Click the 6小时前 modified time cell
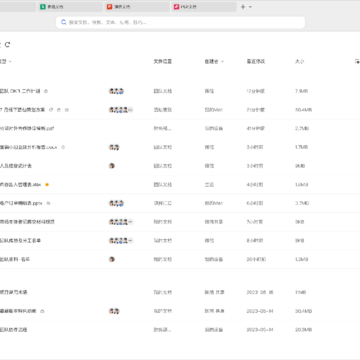The height and width of the screenshot is (360, 360). click(255, 203)
